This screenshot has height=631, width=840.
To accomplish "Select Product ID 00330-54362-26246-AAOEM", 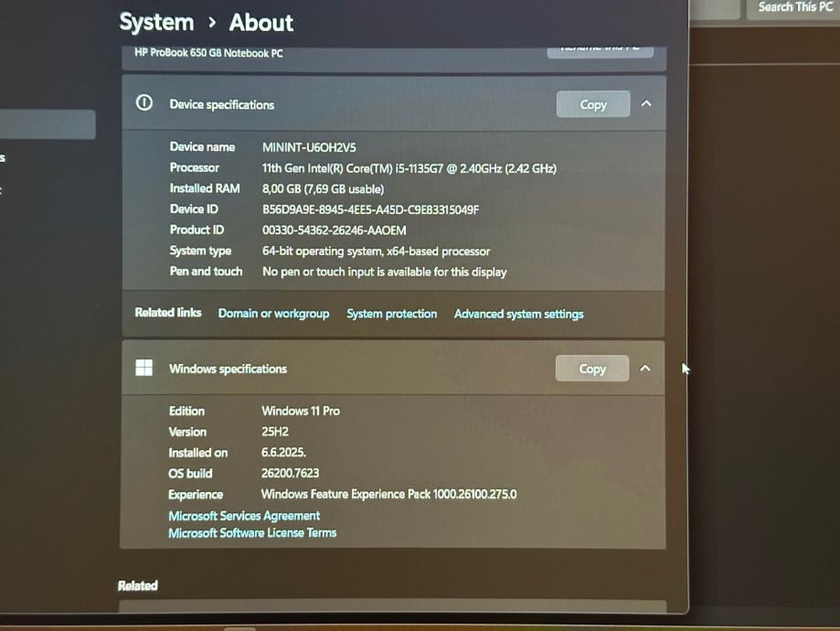I will tap(335, 230).
